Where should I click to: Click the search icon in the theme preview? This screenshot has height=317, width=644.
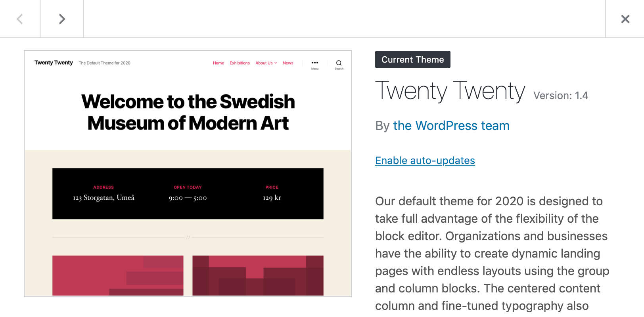pos(339,63)
